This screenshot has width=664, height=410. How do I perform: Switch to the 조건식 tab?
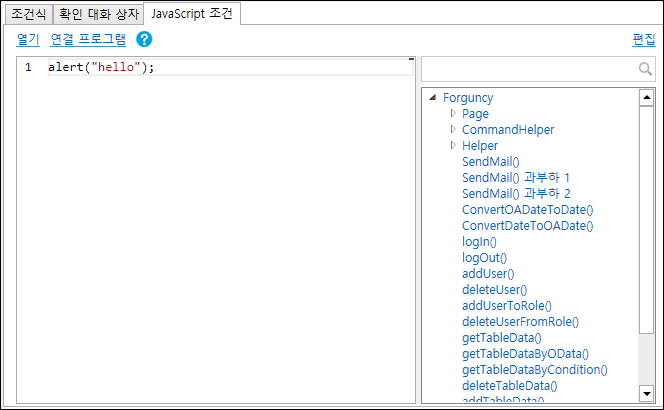tap(28, 14)
